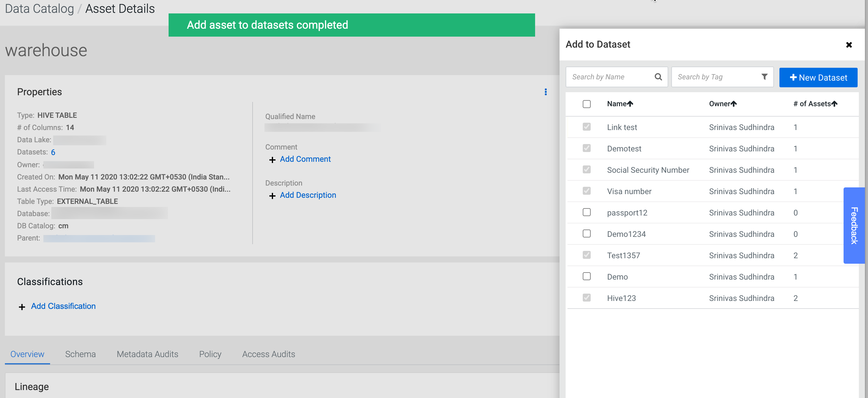Click the New Dataset button
The height and width of the screenshot is (398, 868).
[x=818, y=78]
